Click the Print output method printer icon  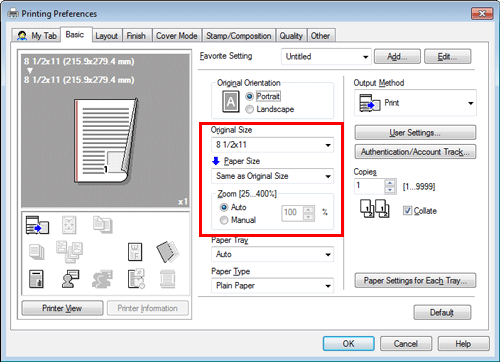click(x=370, y=103)
